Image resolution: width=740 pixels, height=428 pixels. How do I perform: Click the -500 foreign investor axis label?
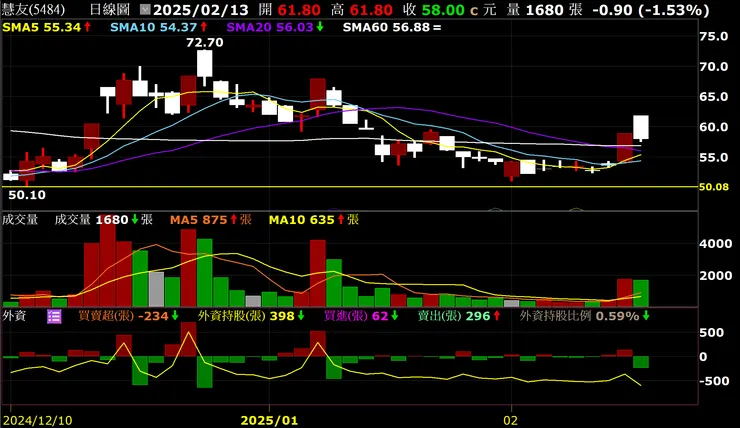click(x=714, y=381)
